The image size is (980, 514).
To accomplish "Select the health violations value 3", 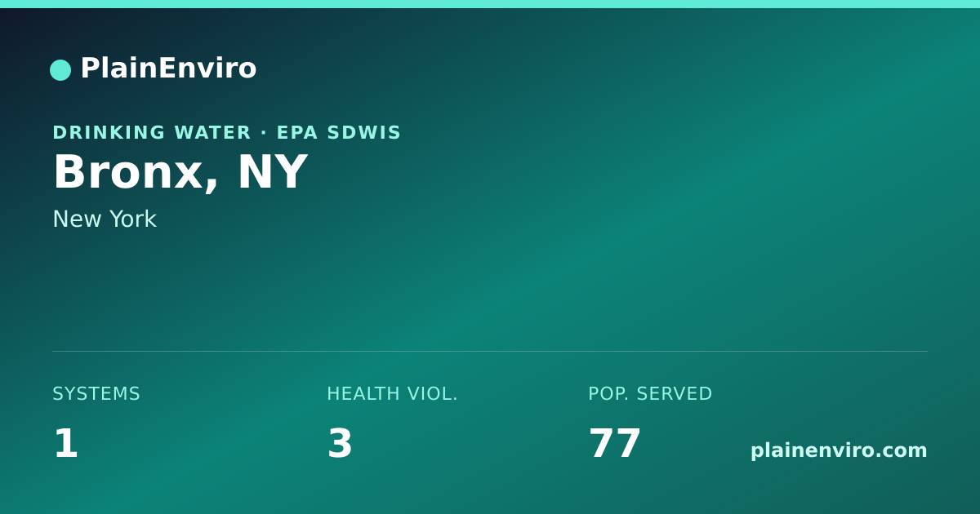I will point(340,444).
